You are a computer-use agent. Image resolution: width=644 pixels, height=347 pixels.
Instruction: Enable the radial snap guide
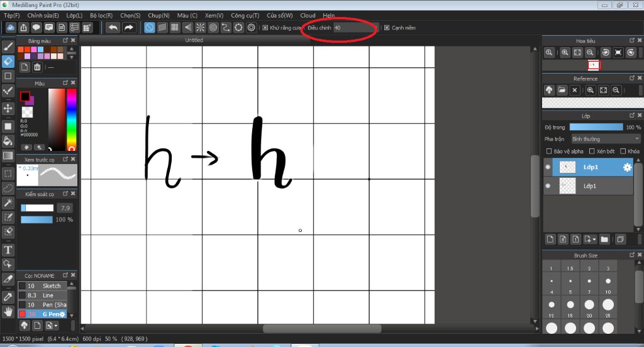click(x=201, y=28)
